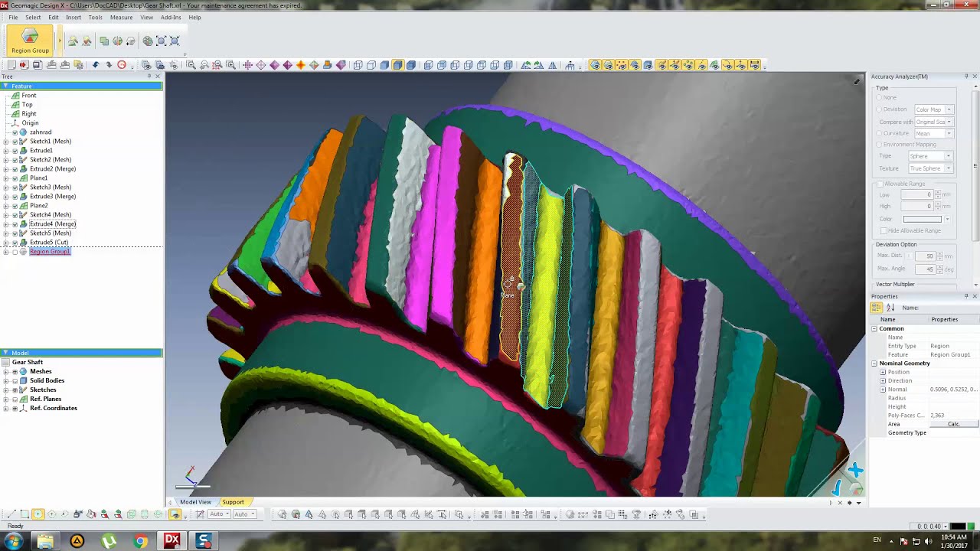Toggle checkbox for Region Group1
Viewport: 980px width, 551px height.
tap(15, 252)
